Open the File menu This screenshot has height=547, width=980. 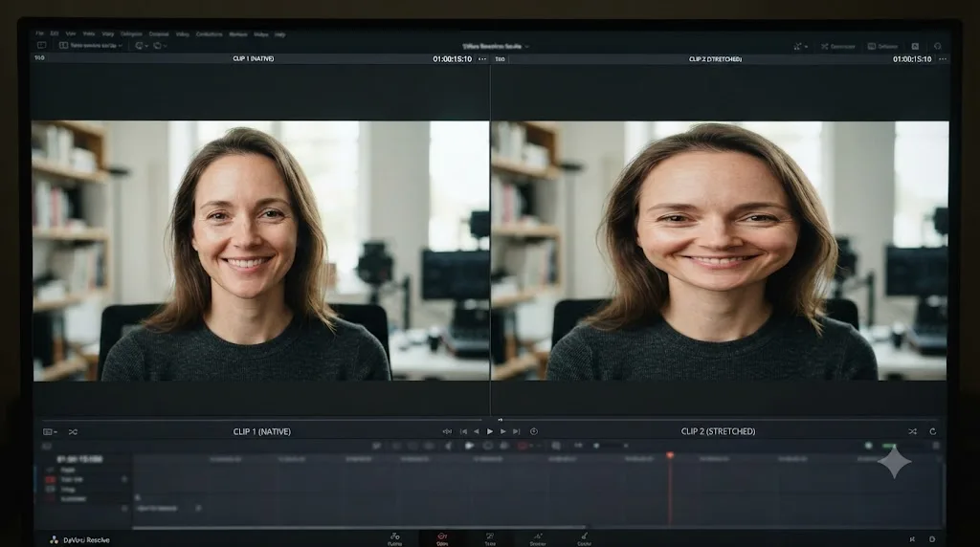[x=39, y=33]
